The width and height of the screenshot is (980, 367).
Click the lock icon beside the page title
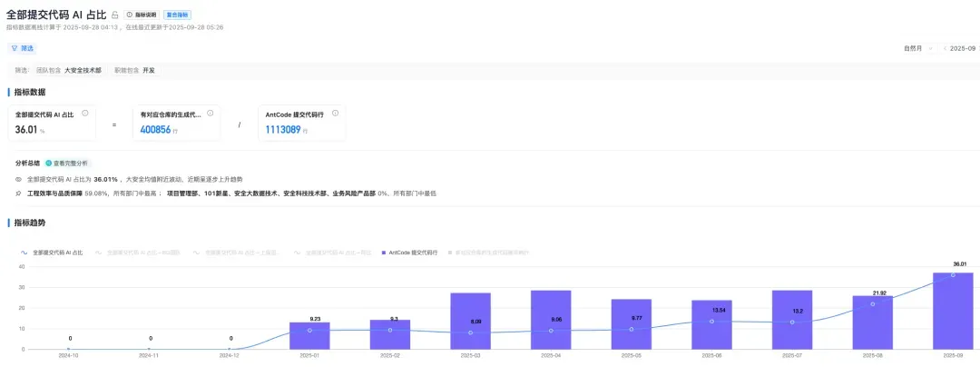(x=115, y=15)
